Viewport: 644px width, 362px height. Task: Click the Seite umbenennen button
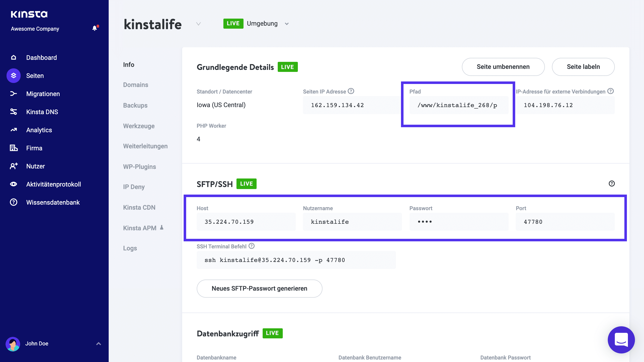pos(503,67)
